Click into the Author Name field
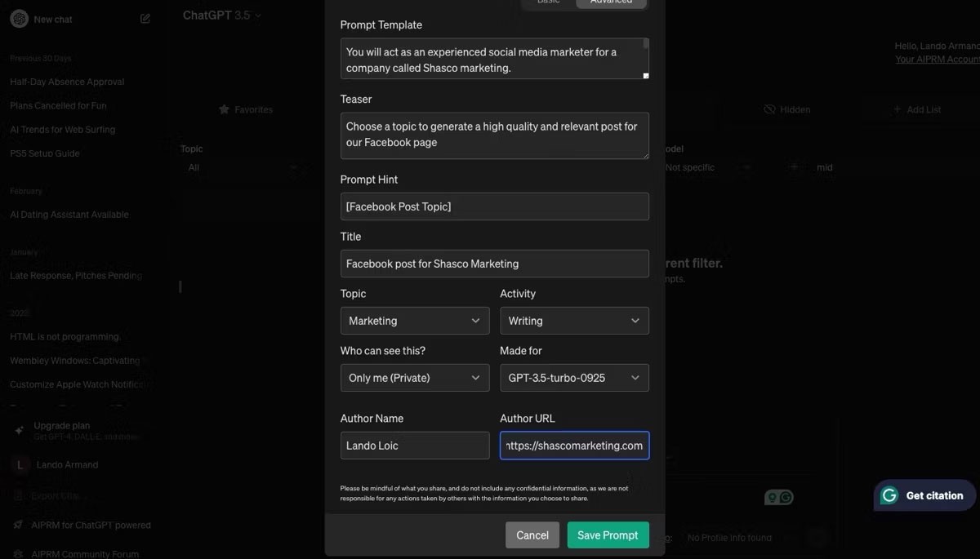The width and height of the screenshot is (980, 559). 414,446
